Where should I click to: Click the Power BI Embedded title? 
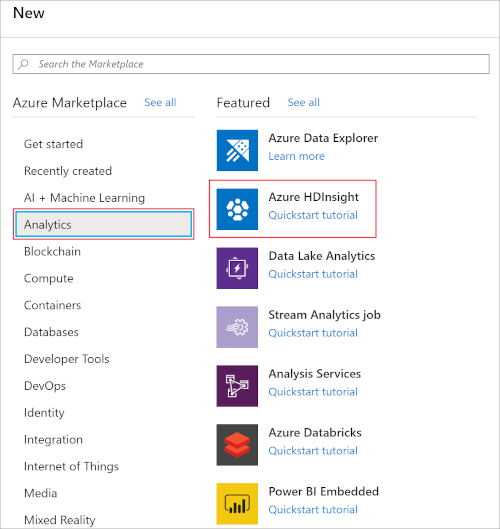[324, 491]
